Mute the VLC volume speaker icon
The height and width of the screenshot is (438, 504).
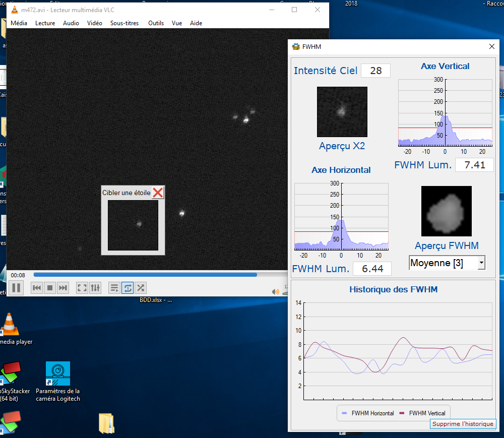[275, 291]
